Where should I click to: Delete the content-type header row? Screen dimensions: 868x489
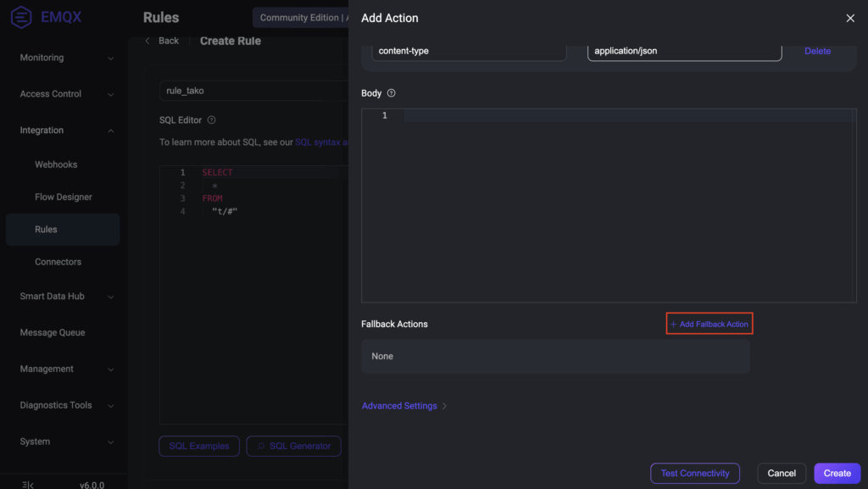point(817,51)
